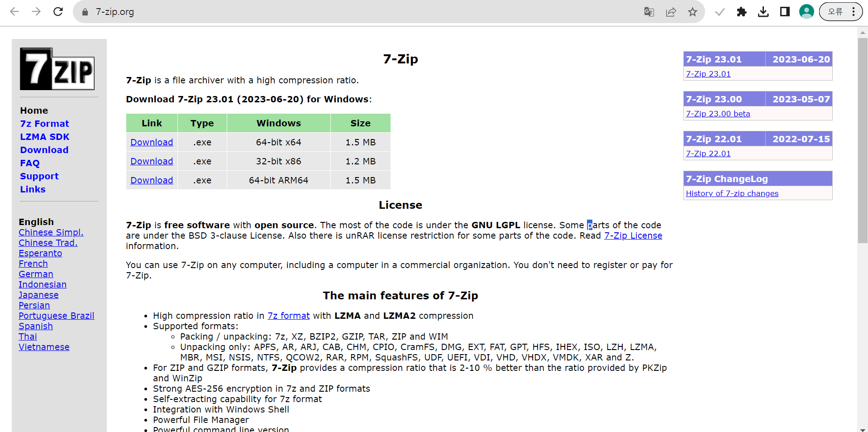Open the 7z Format sidebar page
Screen dimensions: 868x432
pyautogui.click(x=44, y=124)
